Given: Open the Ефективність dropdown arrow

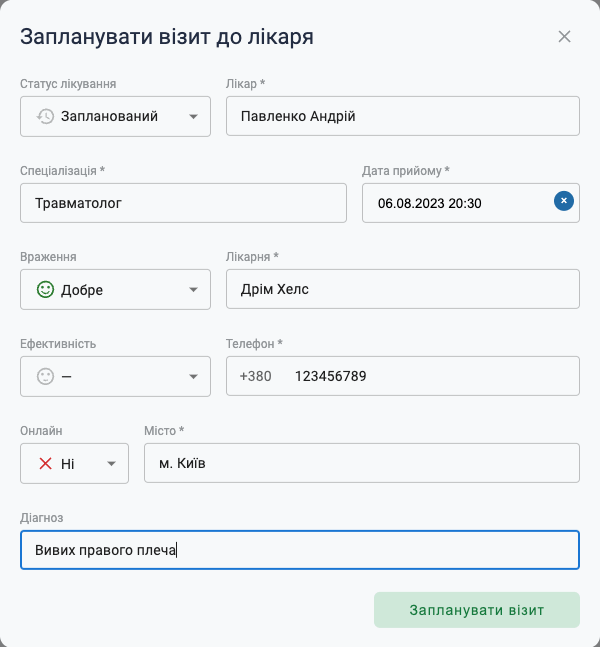Looking at the screenshot, I should (x=193, y=377).
